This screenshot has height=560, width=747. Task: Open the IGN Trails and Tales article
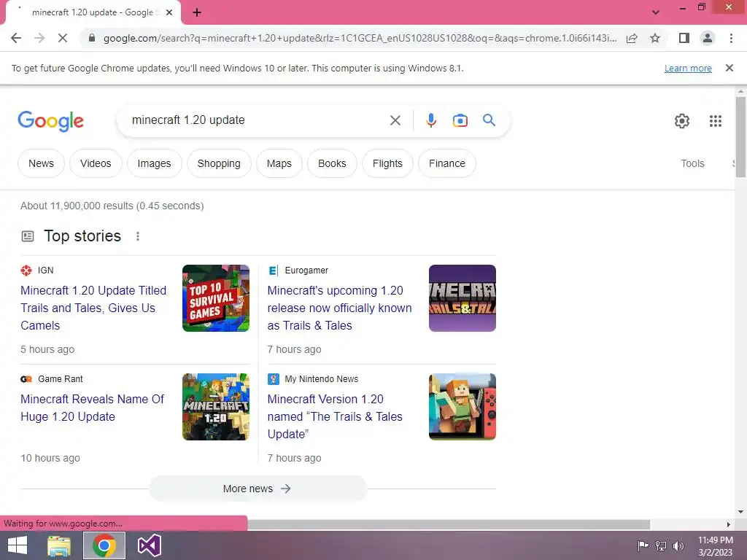[x=93, y=308]
